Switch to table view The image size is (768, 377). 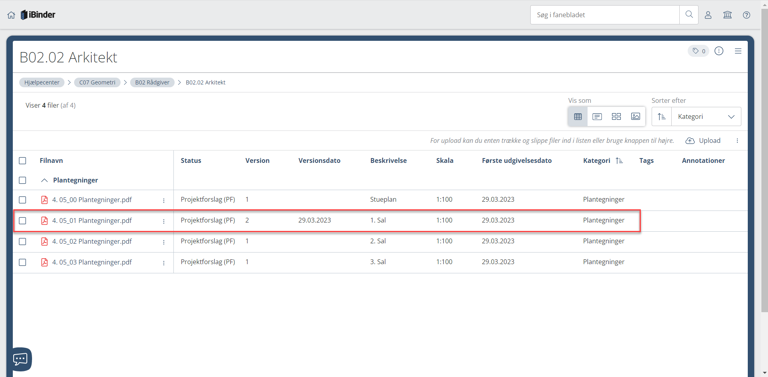tap(577, 117)
